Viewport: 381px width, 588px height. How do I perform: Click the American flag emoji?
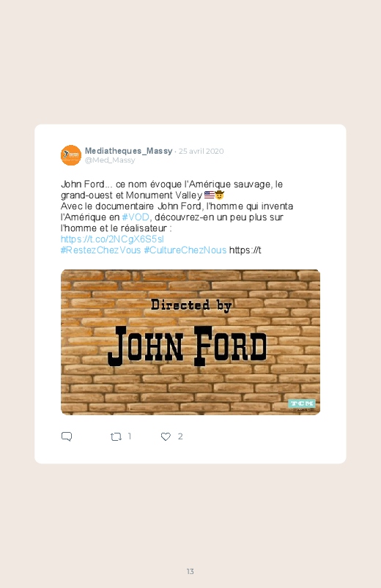click(x=209, y=195)
